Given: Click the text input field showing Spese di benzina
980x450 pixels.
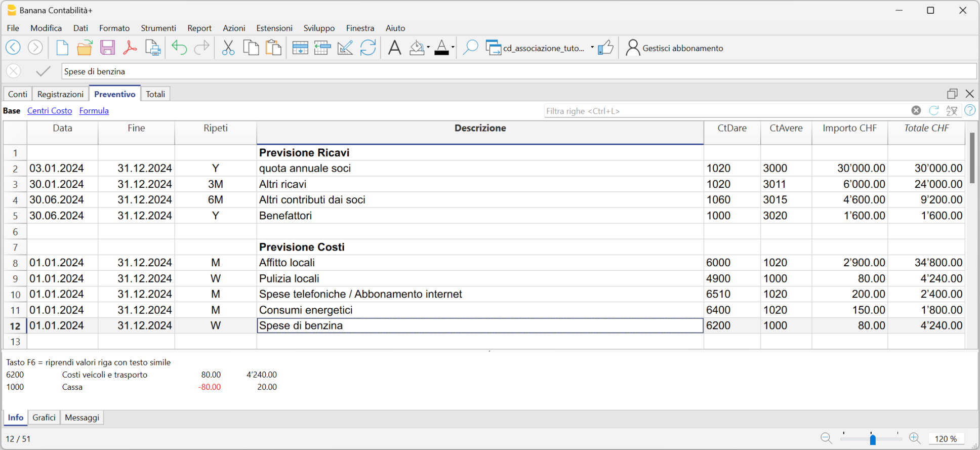Looking at the screenshot, I should 519,71.
